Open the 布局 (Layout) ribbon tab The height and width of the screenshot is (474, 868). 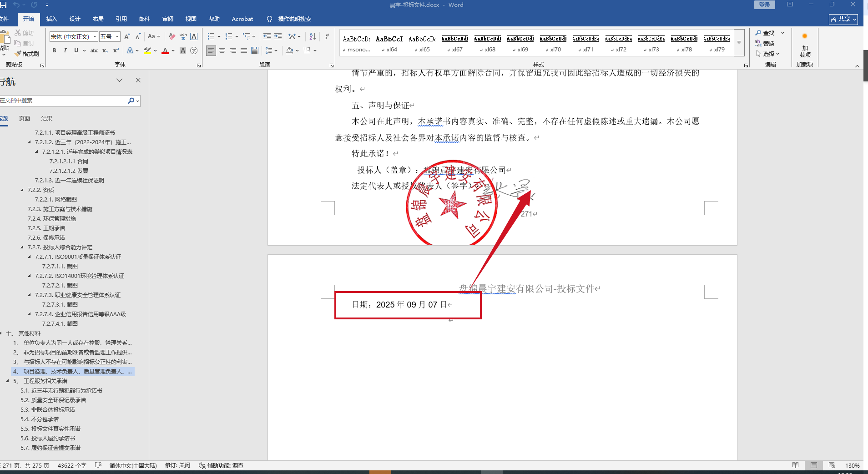[x=98, y=19]
